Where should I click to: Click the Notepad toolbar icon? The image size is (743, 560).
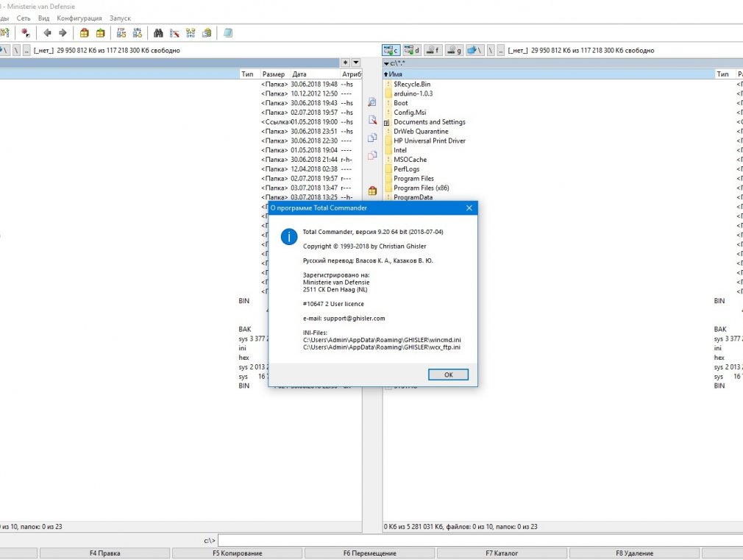[x=228, y=32]
